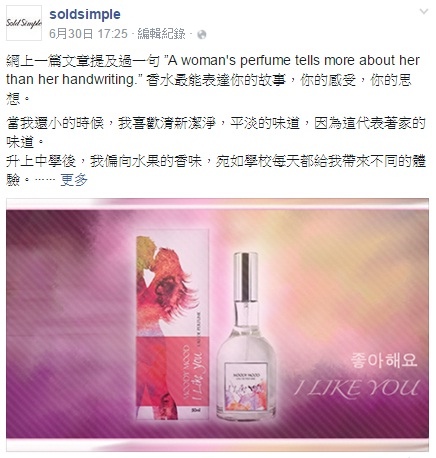Open the soldsimple page name link
436x458 pixels.
(85, 14)
